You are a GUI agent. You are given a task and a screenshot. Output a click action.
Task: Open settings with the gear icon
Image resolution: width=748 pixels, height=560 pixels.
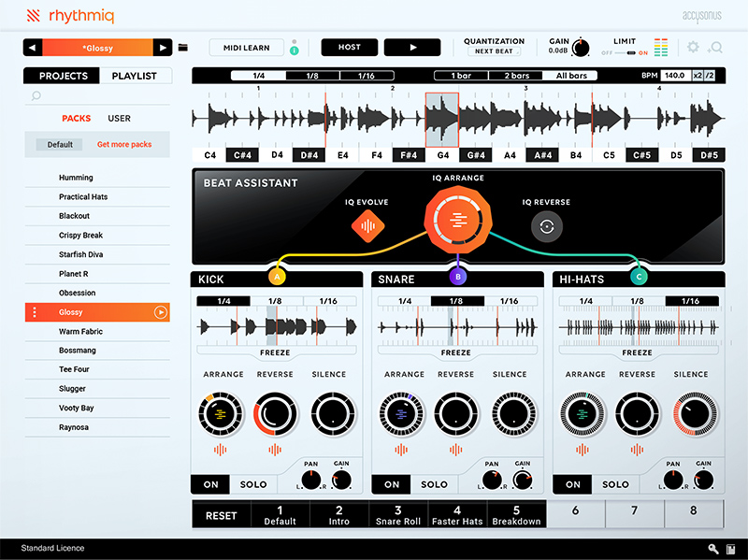[693, 47]
